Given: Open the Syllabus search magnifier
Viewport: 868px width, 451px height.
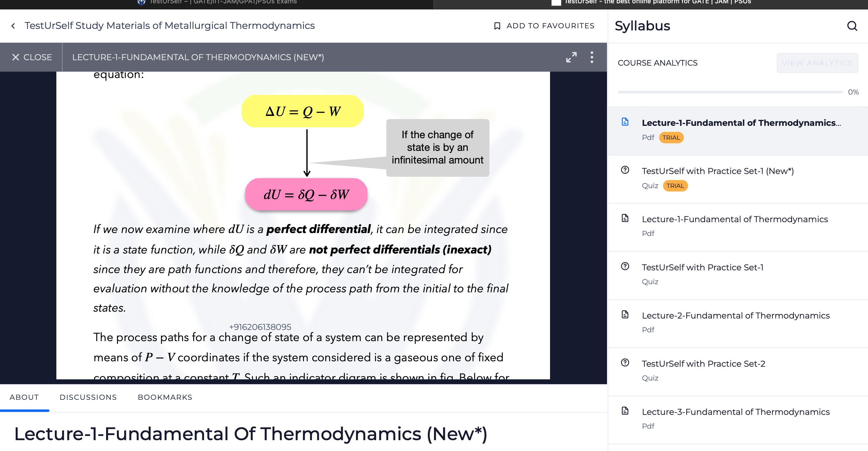Looking at the screenshot, I should [x=852, y=26].
